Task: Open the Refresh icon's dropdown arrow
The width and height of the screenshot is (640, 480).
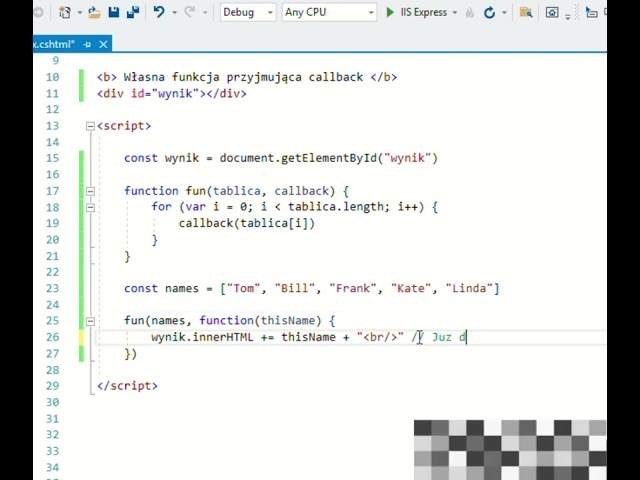Action: coord(504,13)
